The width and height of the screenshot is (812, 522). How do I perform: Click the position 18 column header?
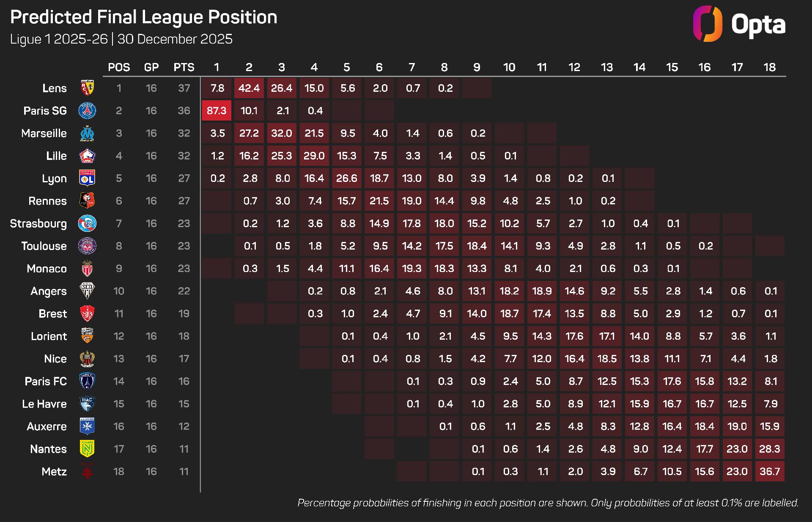(770, 67)
